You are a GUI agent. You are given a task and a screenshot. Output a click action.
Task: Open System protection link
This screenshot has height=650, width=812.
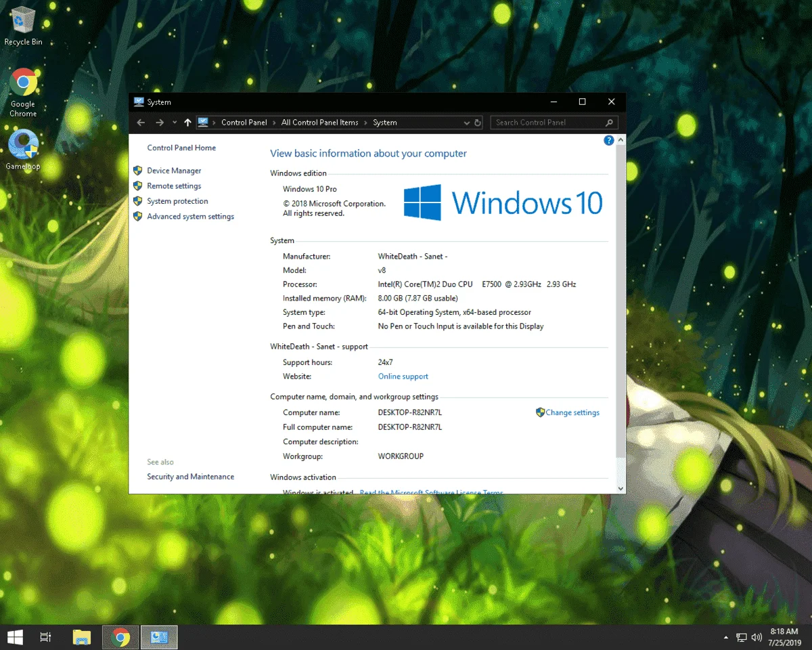[x=177, y=201]
